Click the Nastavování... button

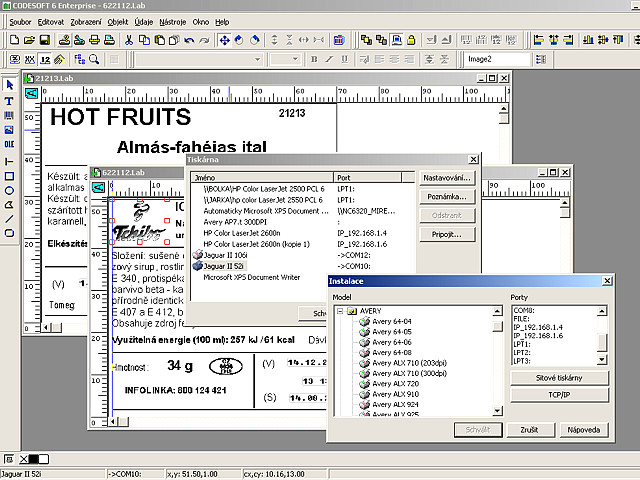(447, 178)
